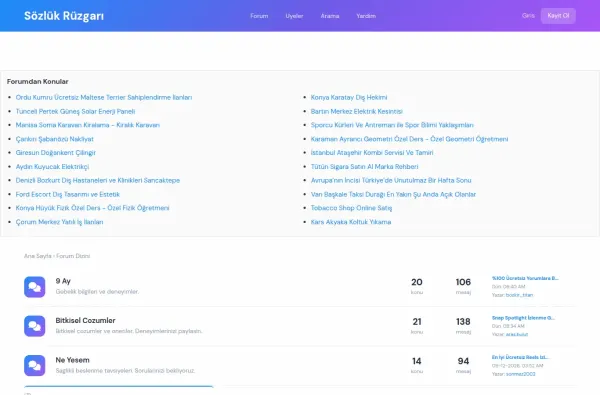Open the Bitkisel Cozumler last post author profile
This screenshot has width=600, height=395.
pyautogui.click(x=517, y=335)
